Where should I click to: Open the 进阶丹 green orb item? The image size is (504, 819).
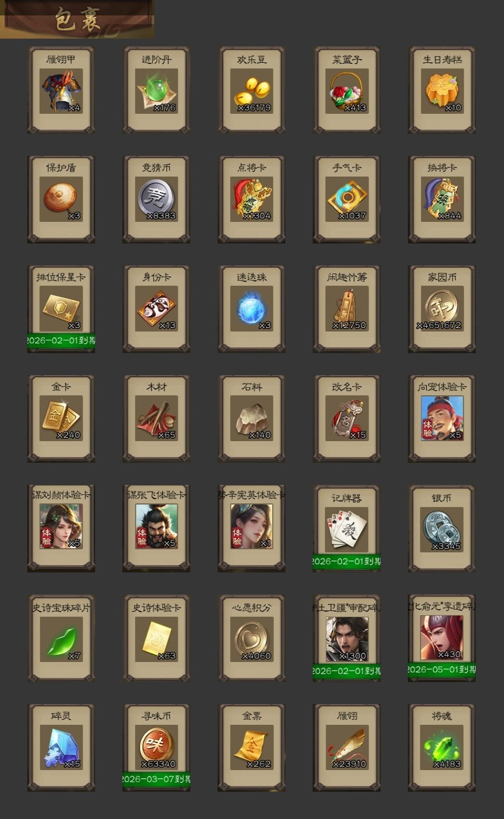(156, 91)
